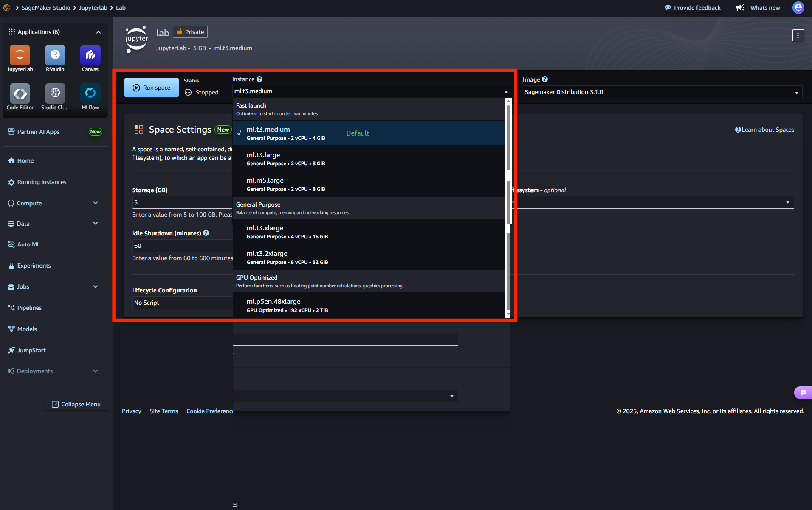Click the GPU Optimized group header
Image resolution: width=812 pixels, height=510 pixels.
[369, 281]
